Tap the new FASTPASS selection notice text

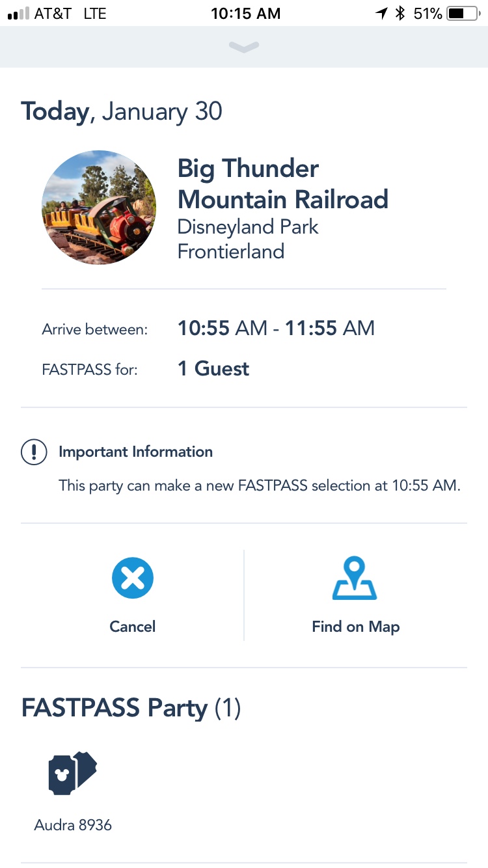[x=259, y=485]
